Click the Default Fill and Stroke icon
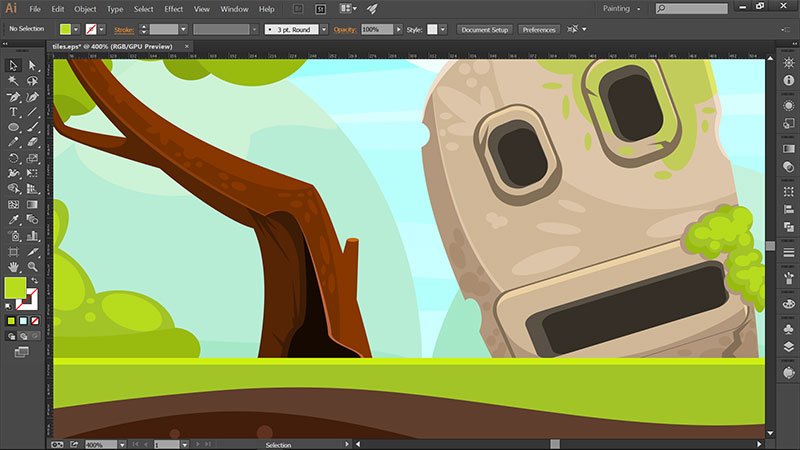This screenshot has width=800, height=450. tap(8, 306)
